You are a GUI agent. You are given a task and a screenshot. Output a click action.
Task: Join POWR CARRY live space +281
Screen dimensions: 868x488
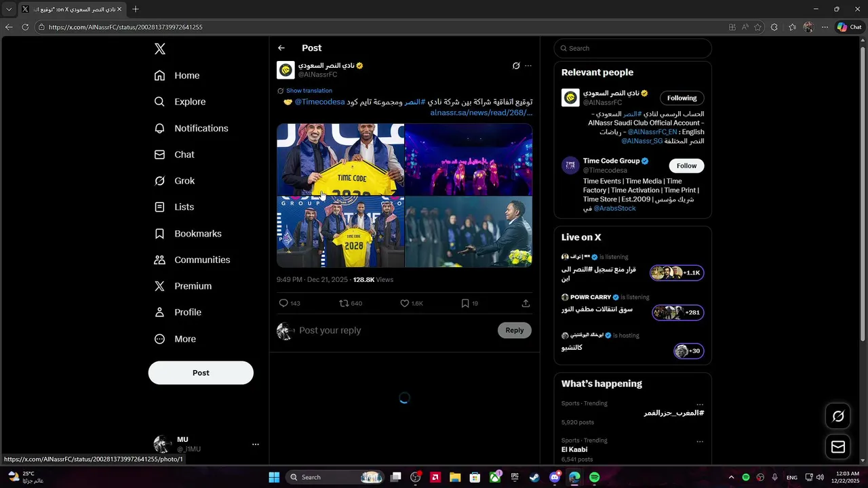point(678,312)
